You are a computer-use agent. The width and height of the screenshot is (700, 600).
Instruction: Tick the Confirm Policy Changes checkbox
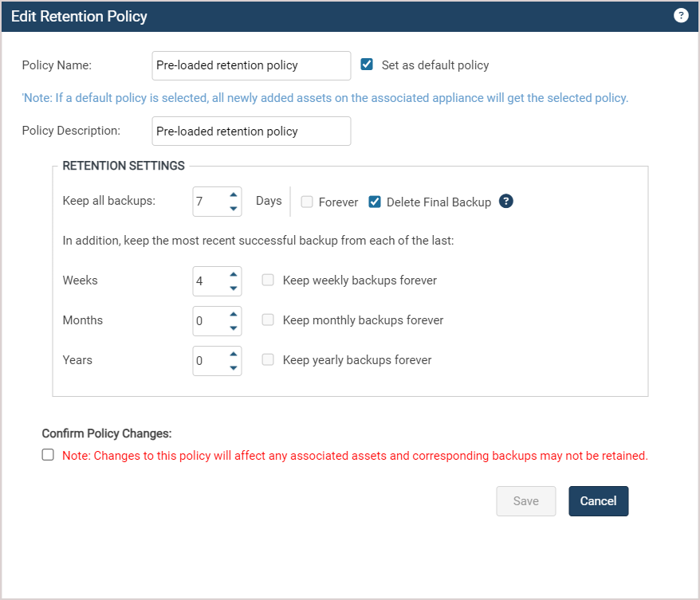coord(48,454)
